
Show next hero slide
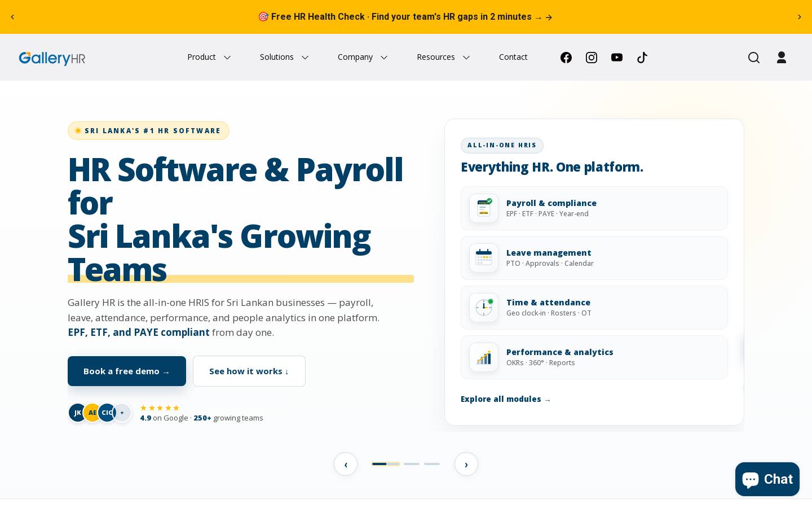point(466,464)
